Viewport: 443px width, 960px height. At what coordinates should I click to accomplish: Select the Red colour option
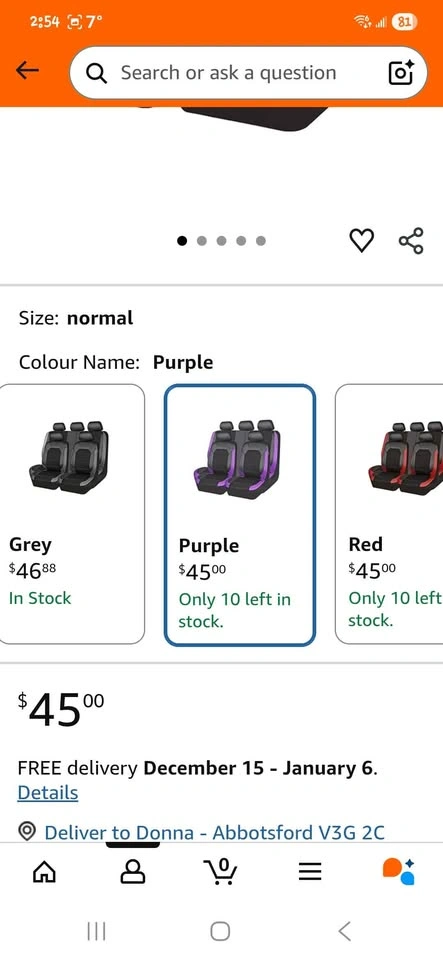click(389, 514)
